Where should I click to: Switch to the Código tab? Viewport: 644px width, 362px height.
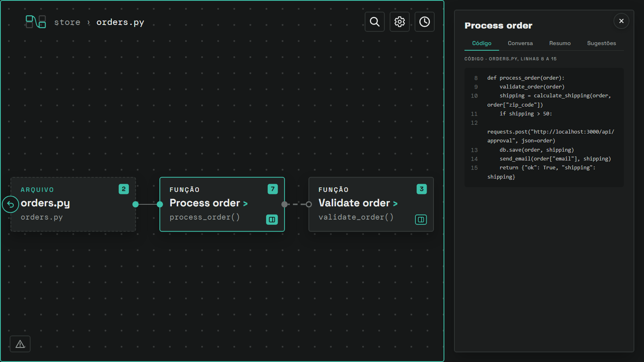point(482,43)
